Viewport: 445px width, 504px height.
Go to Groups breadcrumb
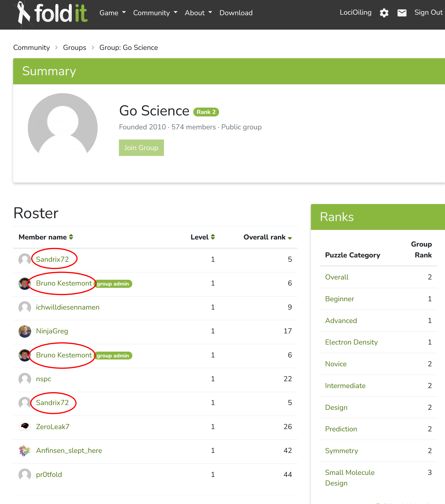click(x=75, y=48)
